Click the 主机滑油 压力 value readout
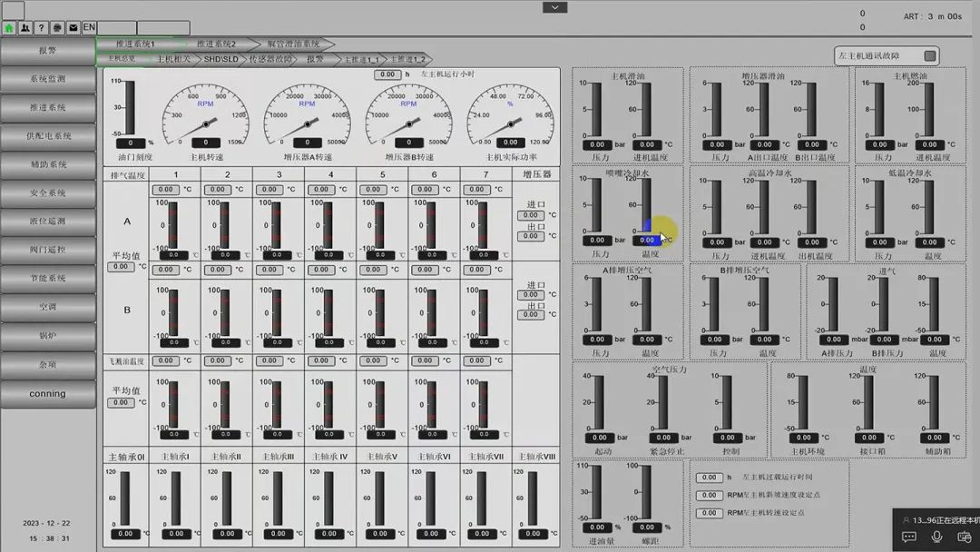 (x=597, y=144)
